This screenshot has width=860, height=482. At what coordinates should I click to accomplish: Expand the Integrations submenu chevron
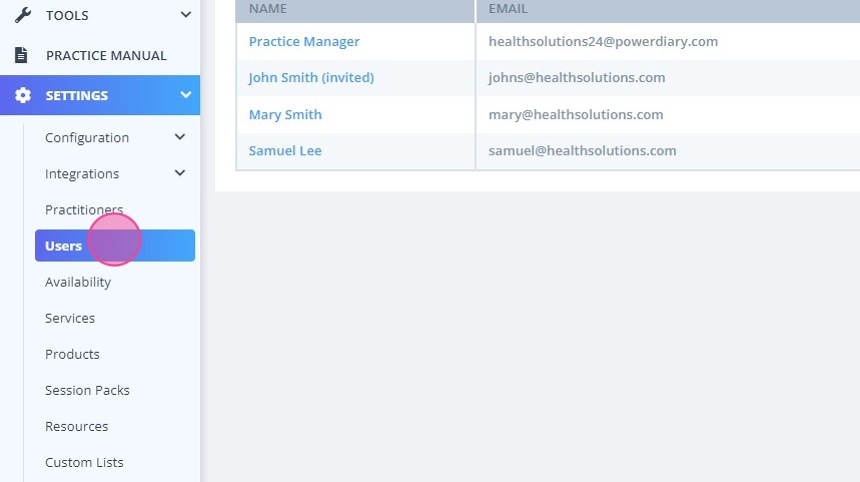point(180,173)
